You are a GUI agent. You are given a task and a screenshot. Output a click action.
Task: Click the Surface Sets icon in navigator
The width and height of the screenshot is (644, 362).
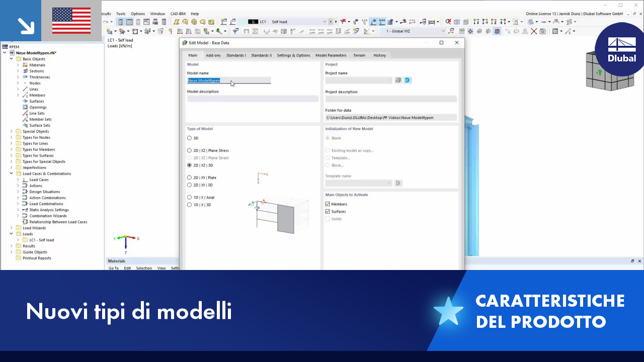tap(25, 125)
